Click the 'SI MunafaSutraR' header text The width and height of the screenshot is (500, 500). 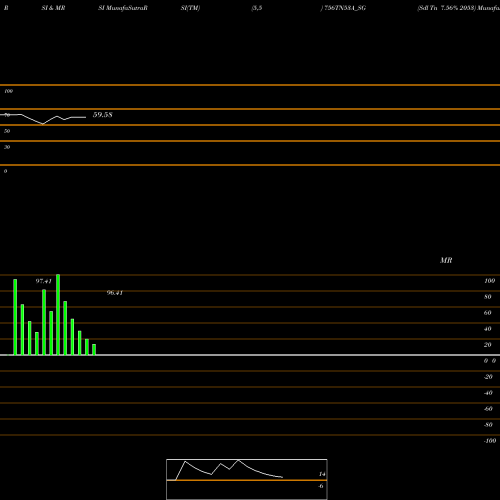[x=123, y=8]
